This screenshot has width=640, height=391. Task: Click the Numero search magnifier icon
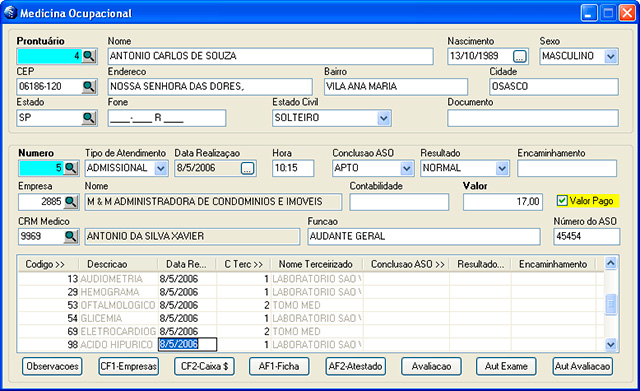[71, 168]
